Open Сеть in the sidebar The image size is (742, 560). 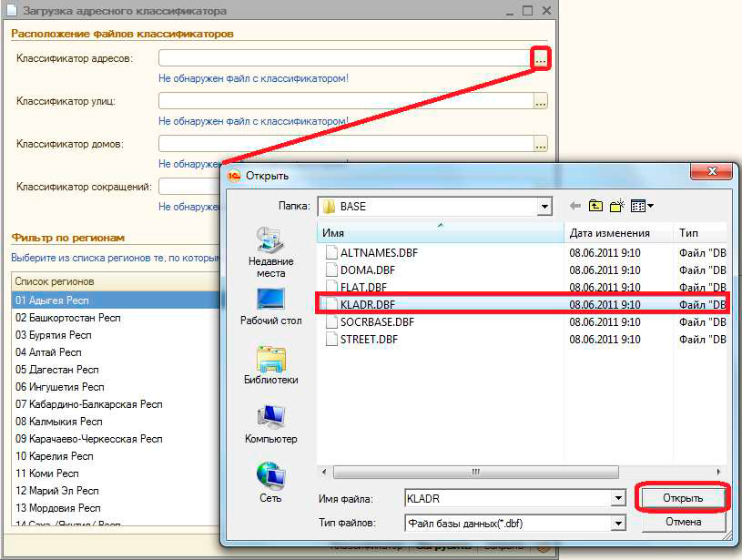pyautogui.click(x=270, y=484)
